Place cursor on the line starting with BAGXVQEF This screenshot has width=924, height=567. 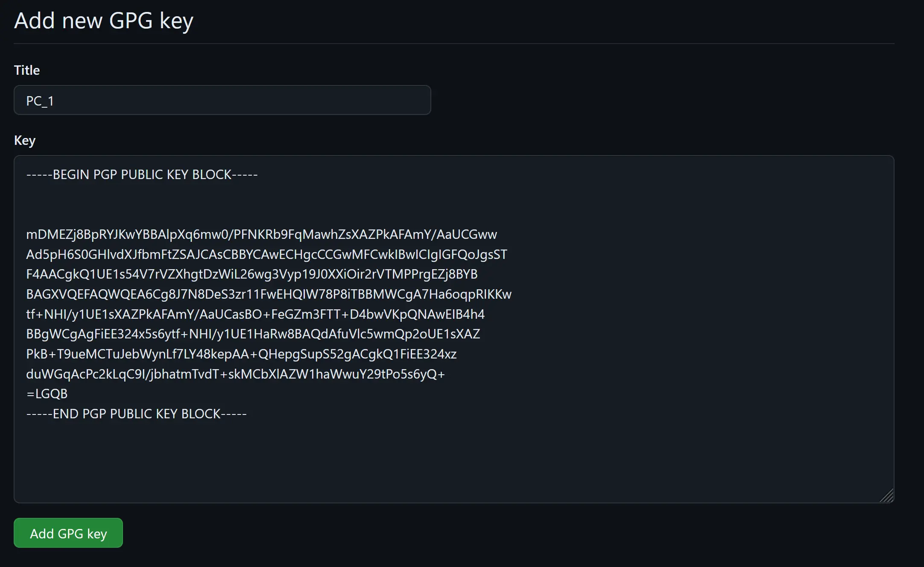pyautogui.click(x=269, y=294)
